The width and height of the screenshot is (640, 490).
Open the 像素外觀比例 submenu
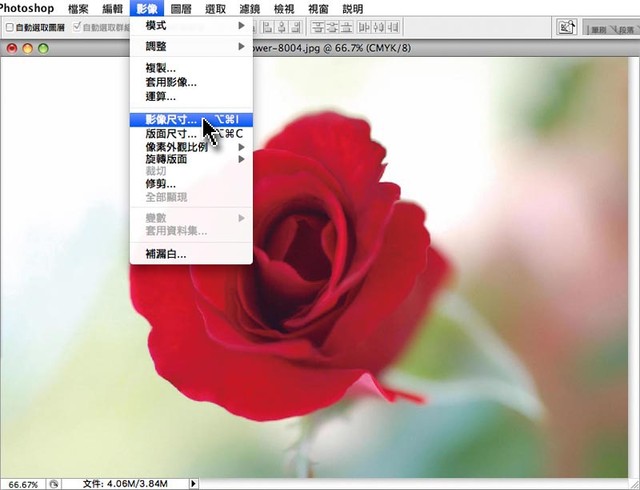[x=190, y=146]
